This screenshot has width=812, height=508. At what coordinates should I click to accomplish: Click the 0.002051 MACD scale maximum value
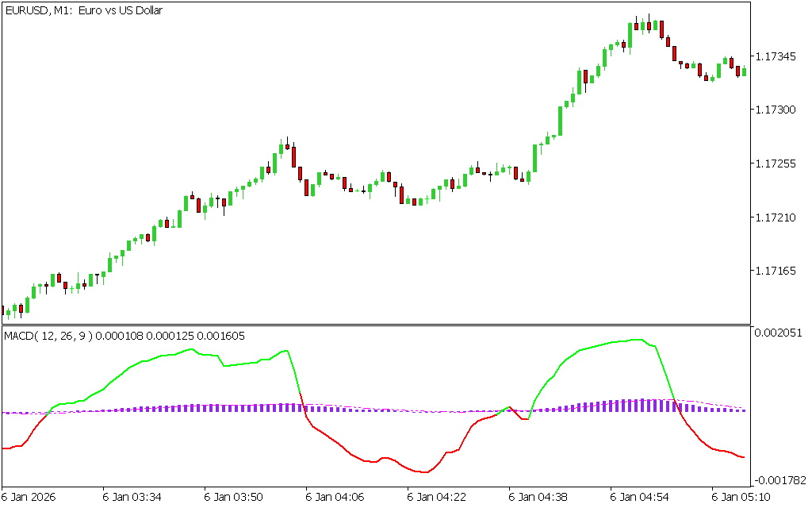[779, 333]
